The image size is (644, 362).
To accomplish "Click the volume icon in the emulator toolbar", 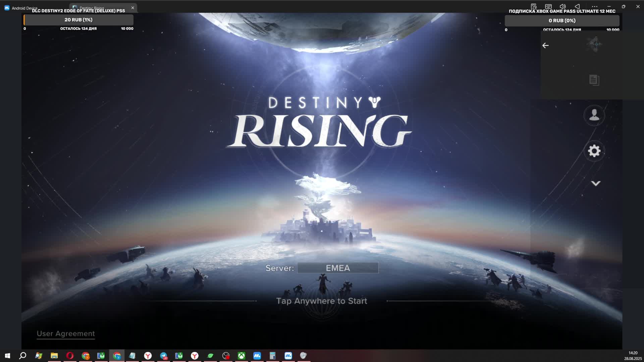I will coord(563,6).
